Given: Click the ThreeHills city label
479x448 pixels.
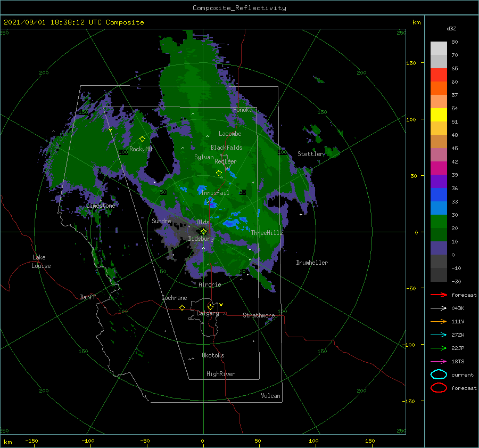Looking at the screenshot, I should point(267,233).
